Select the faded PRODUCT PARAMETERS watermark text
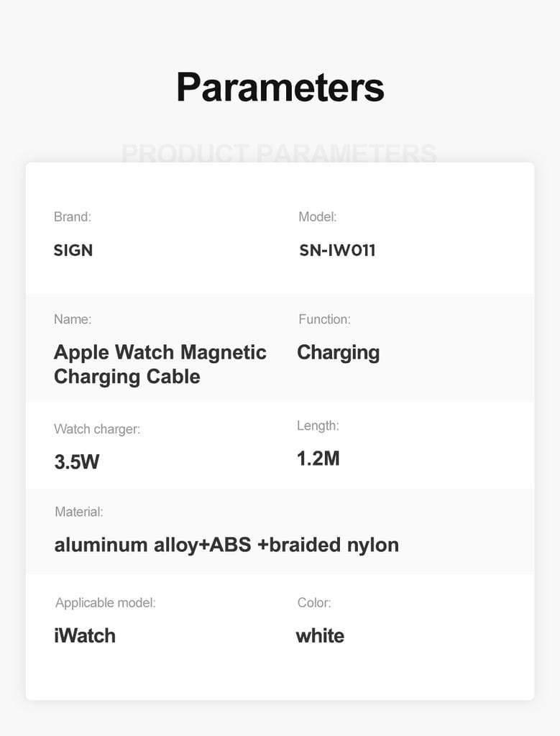560x736 pixels. [280, 153]
